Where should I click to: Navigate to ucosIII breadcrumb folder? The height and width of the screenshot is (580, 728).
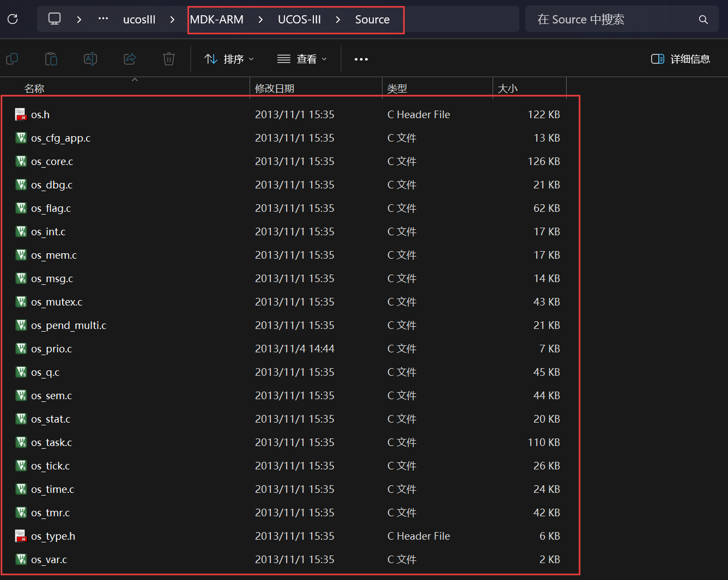[139, 20]
